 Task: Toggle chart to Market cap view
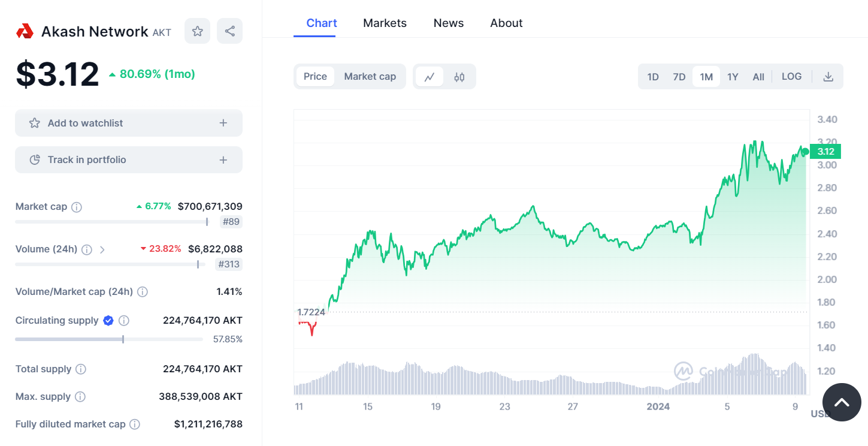[x=370, y=77]
